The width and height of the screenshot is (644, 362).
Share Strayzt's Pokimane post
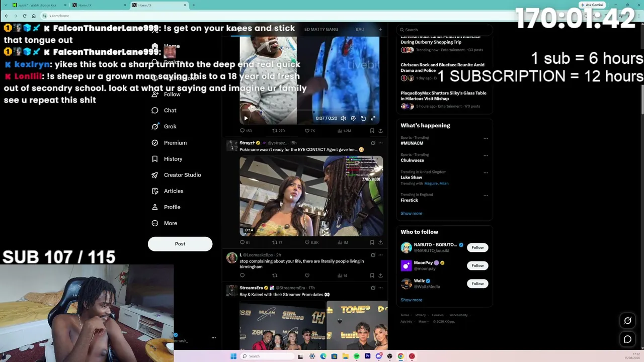coord(380,242)
